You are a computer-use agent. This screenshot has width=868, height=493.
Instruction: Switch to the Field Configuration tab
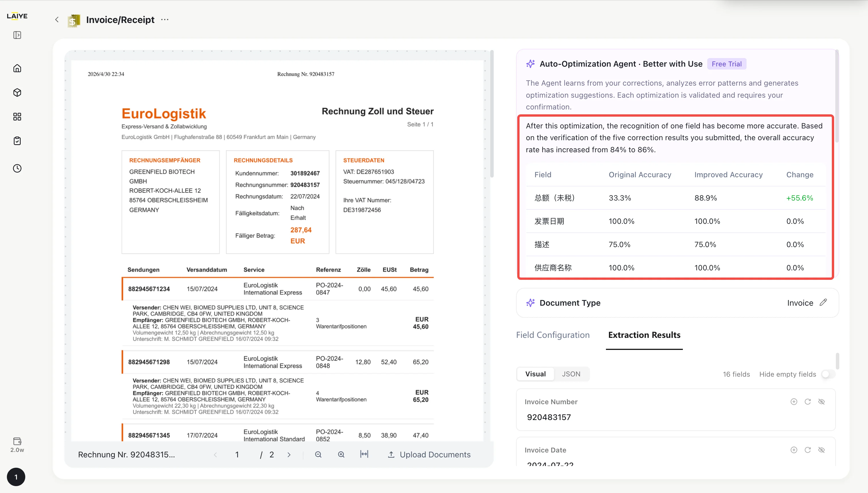553,335
